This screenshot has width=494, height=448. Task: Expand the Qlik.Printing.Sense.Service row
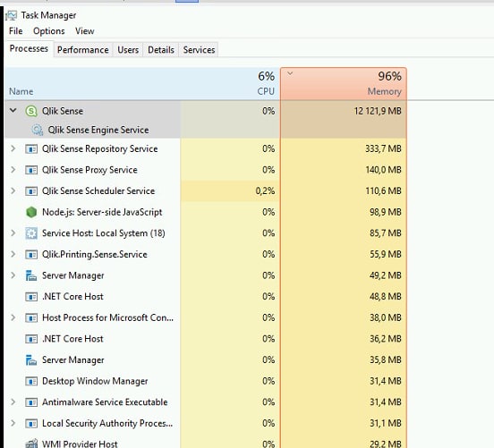(x=13, y=254)
